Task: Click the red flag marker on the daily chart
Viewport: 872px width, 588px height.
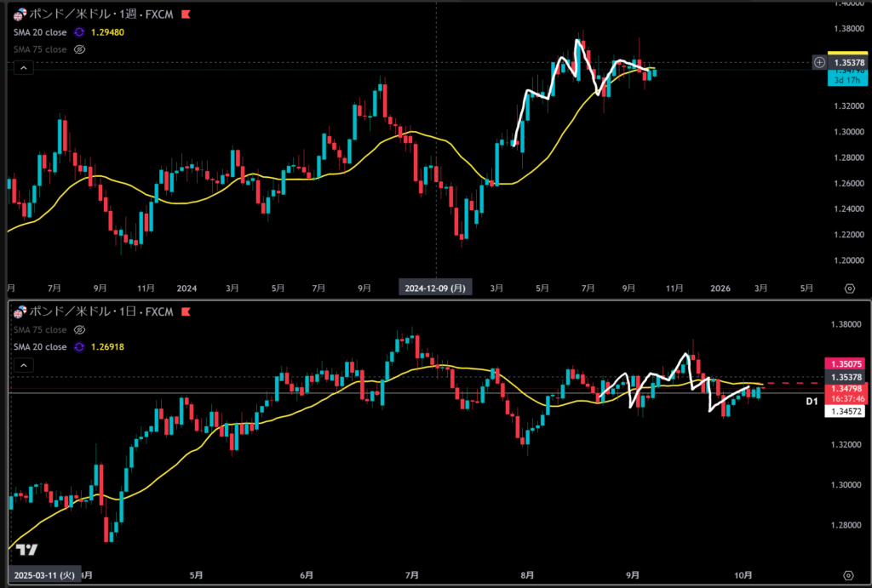Action: [x=186, y=312]
